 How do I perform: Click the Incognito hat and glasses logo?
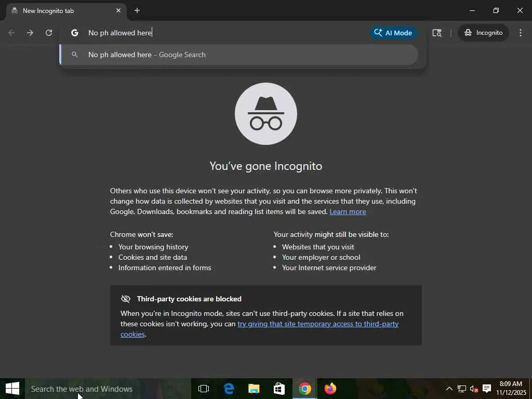click(x=265, y=114)
